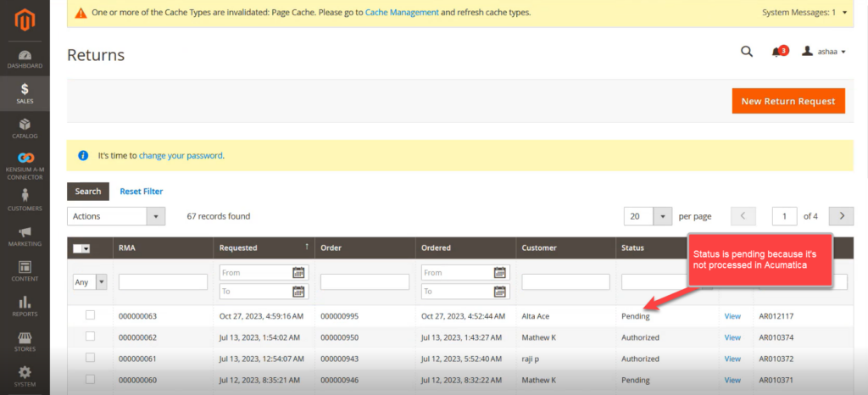
Task: Focus the Order filter input field
Action: pyautogui.click(x=364, y=282)
